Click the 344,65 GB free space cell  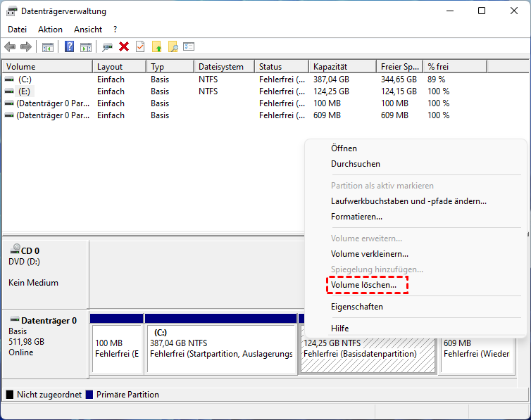pyautogui.click(x=399, y=79)
